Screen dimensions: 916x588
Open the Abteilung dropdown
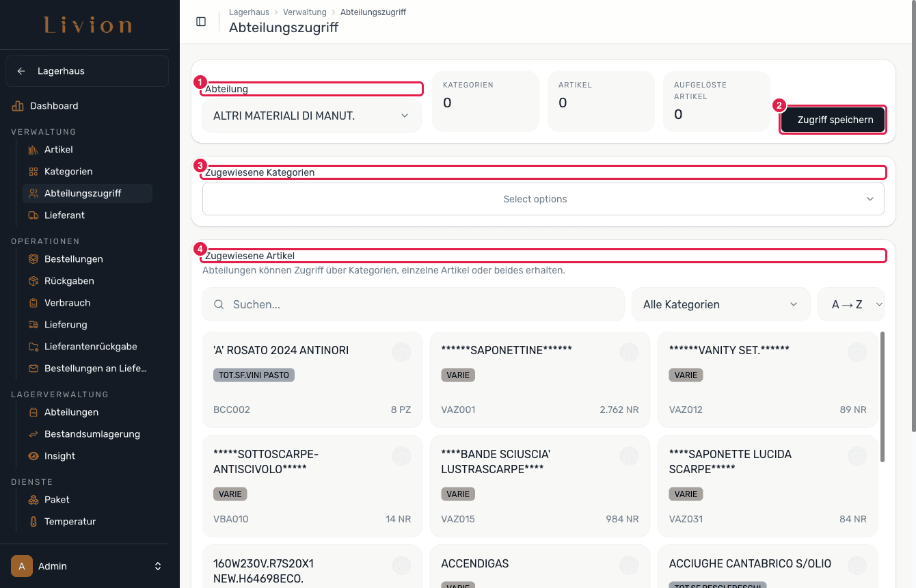pos(312,116)
